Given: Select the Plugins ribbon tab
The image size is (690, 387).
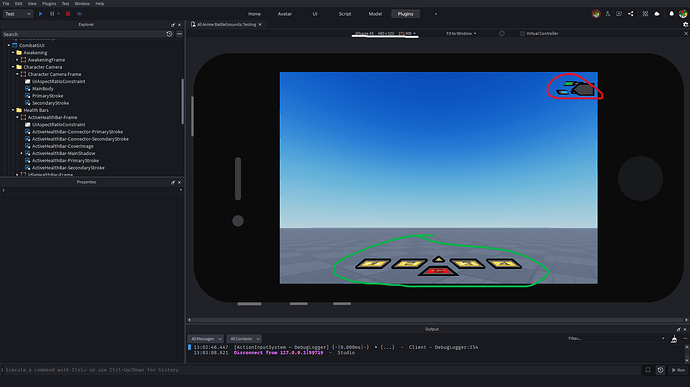Looking at the screenshot, I should [x=405, y=14].
